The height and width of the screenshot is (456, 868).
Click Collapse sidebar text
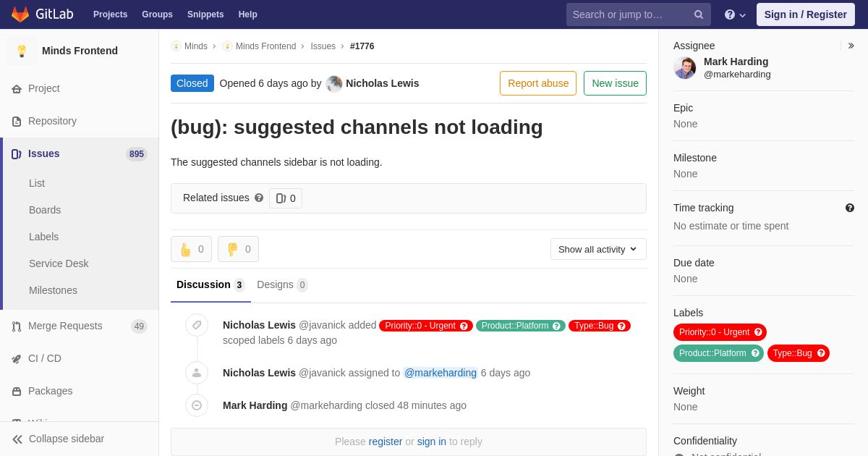pos(67,439)
